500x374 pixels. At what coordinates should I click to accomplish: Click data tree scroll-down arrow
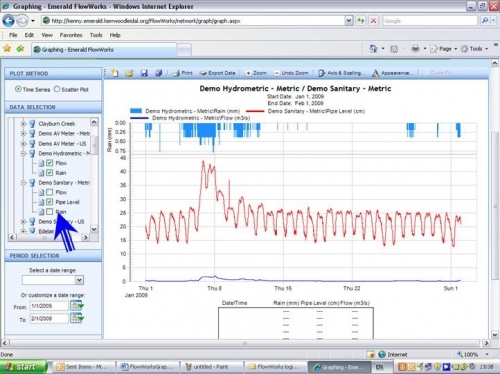[x=94, y=229]
